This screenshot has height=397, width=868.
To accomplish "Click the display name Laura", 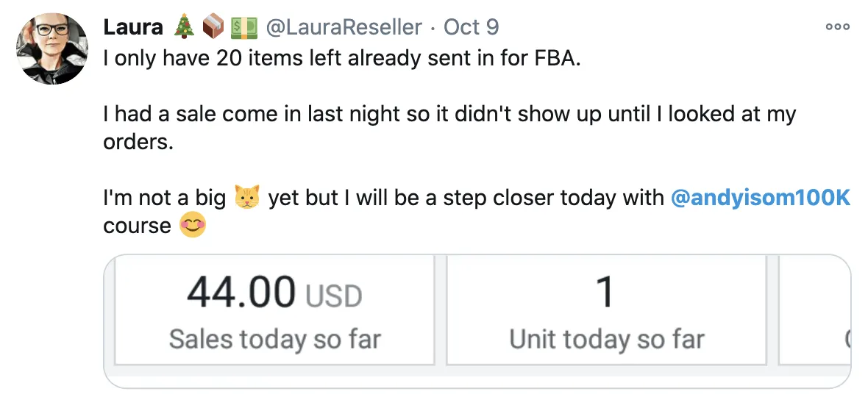I will pyautogui.click(x=133, y=27).
